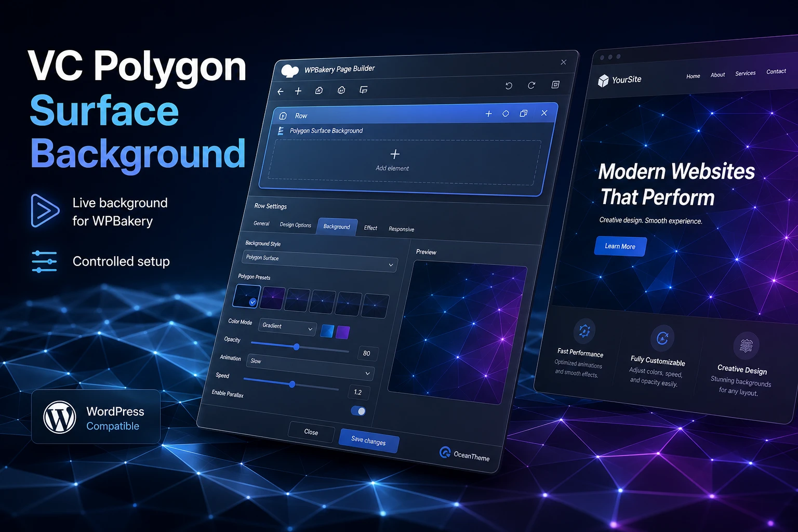The width and height of the screenshot is (798, 532).
Task: Click the redo icon in WPBakery toolbar
Action: [x=531, y=85]
